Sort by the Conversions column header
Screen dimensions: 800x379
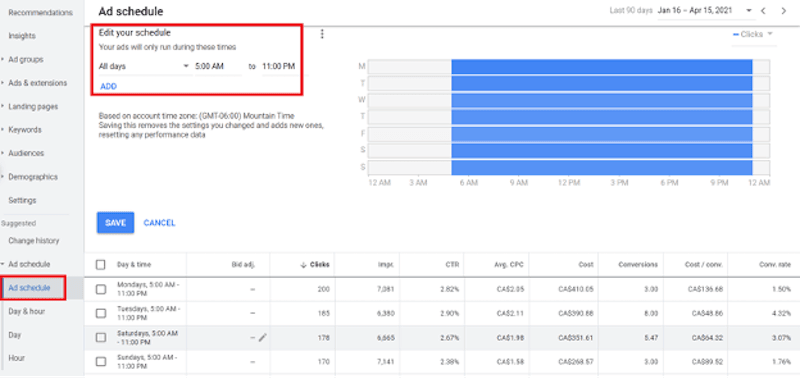[638, 265]
